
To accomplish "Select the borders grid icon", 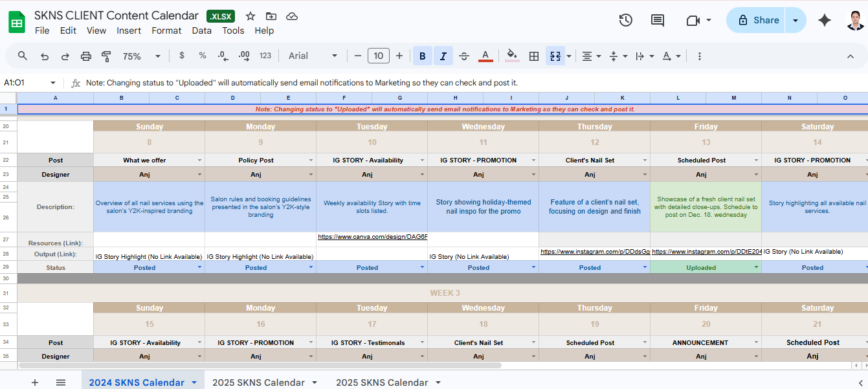I will (x=534, y=56).
